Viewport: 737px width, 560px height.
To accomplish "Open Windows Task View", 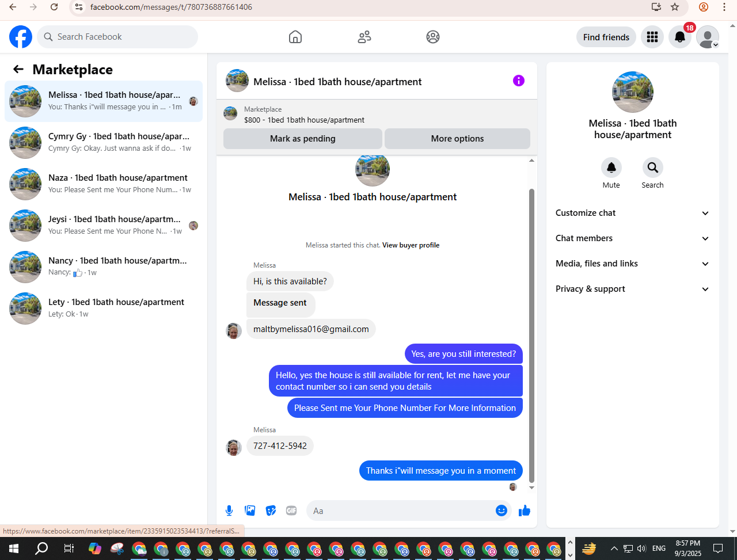I will (69, 548).
